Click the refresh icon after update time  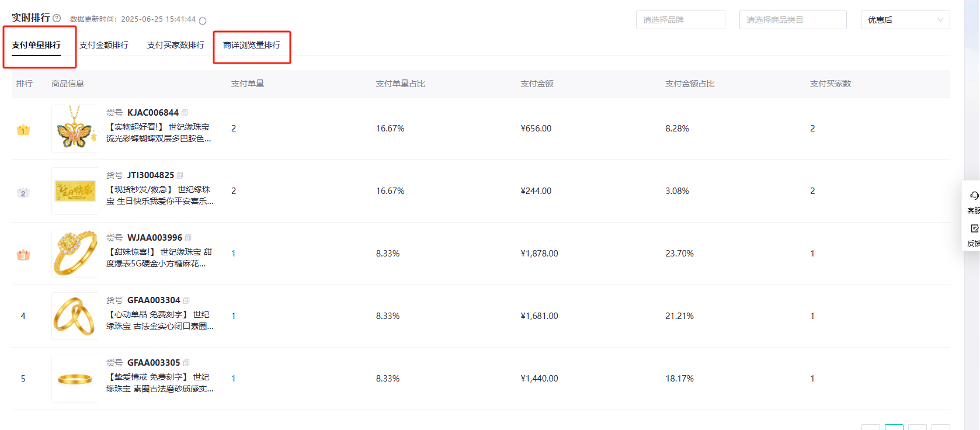203,21
